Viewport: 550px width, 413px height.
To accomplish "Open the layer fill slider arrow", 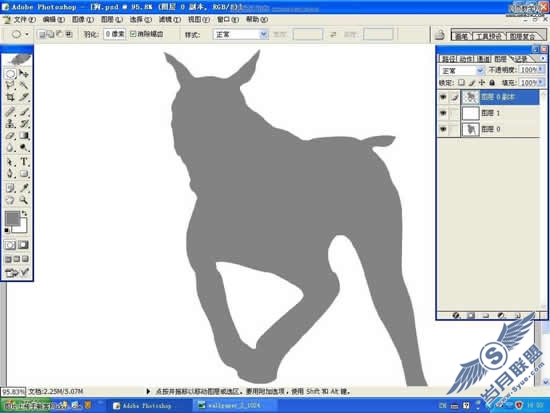I will click(540, 82).
